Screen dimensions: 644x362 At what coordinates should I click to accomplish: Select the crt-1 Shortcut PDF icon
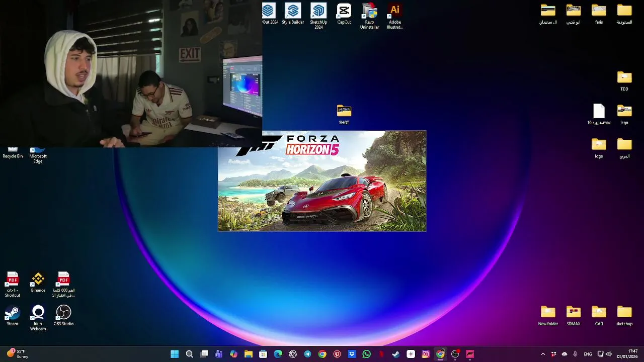click(x=13, y=285)
